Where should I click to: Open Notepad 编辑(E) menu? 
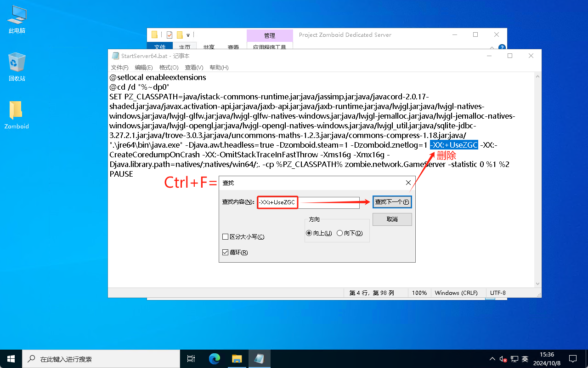[x=144, y=68]
